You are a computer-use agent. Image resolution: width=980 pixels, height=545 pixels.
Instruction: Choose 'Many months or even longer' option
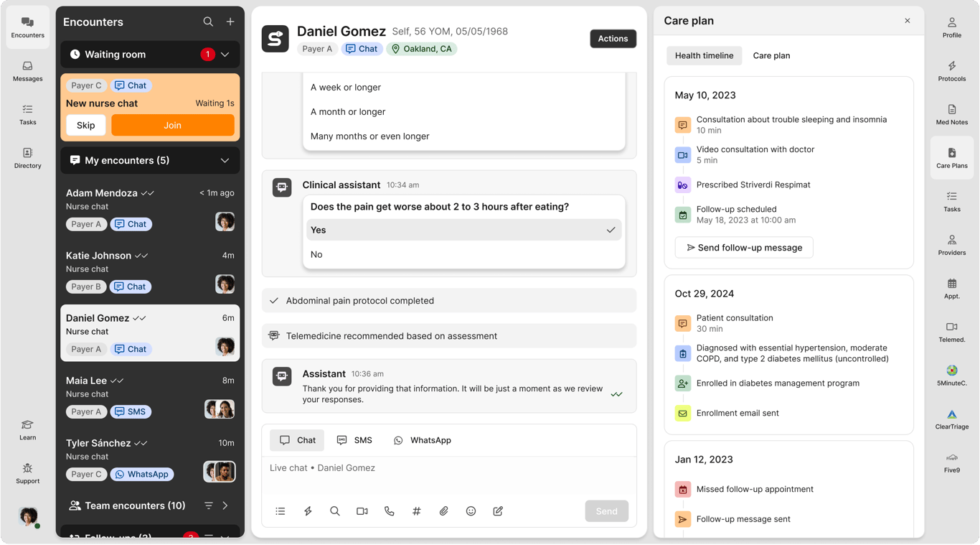(463, 136)
